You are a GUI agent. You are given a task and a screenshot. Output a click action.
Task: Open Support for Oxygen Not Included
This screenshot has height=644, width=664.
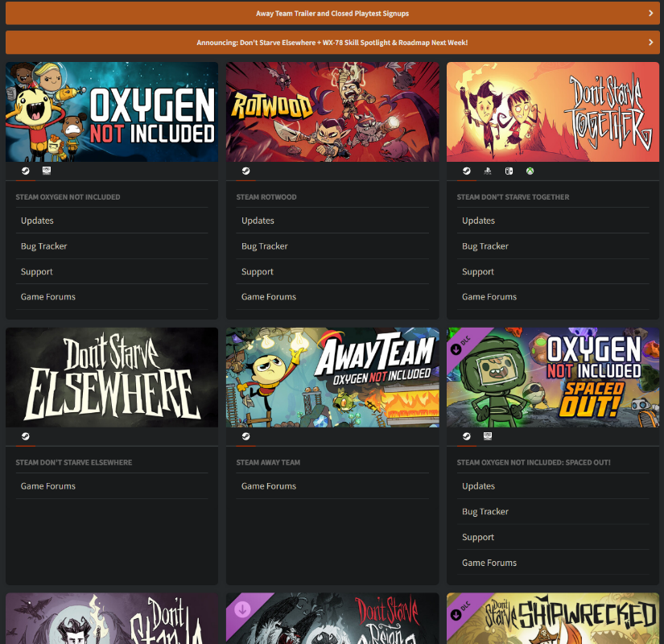(x=112, y=271)
